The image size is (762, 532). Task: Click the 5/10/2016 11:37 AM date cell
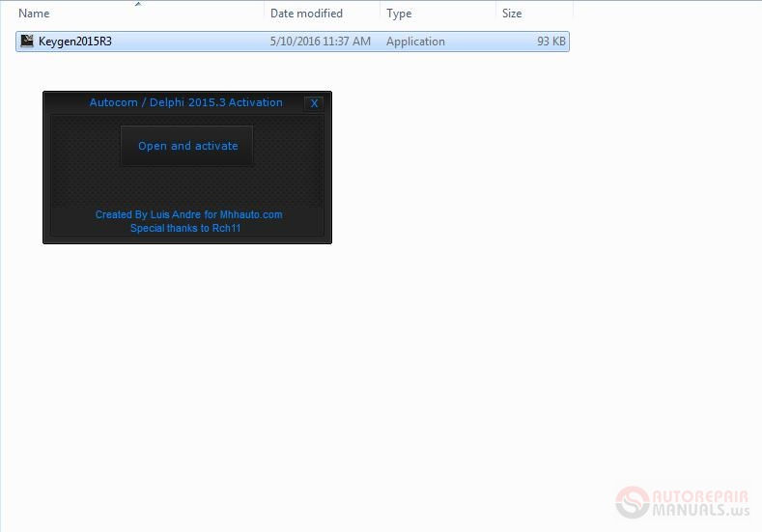[x=321, y=42]
